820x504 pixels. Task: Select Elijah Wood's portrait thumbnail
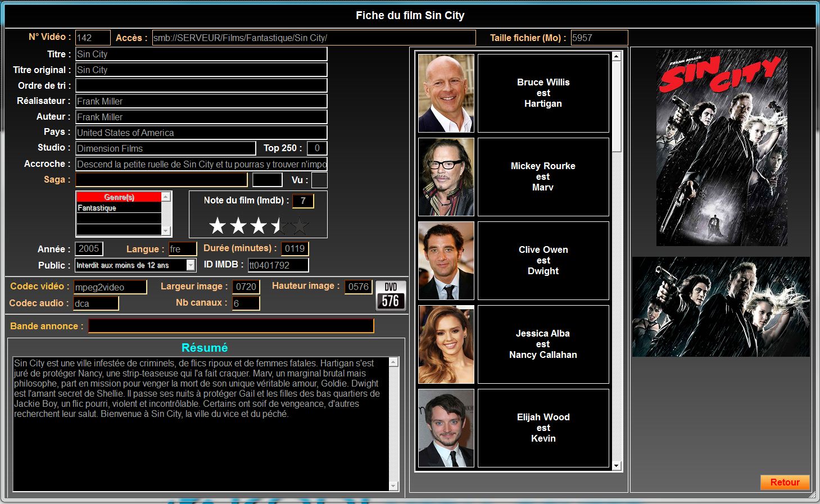(446, 428)
